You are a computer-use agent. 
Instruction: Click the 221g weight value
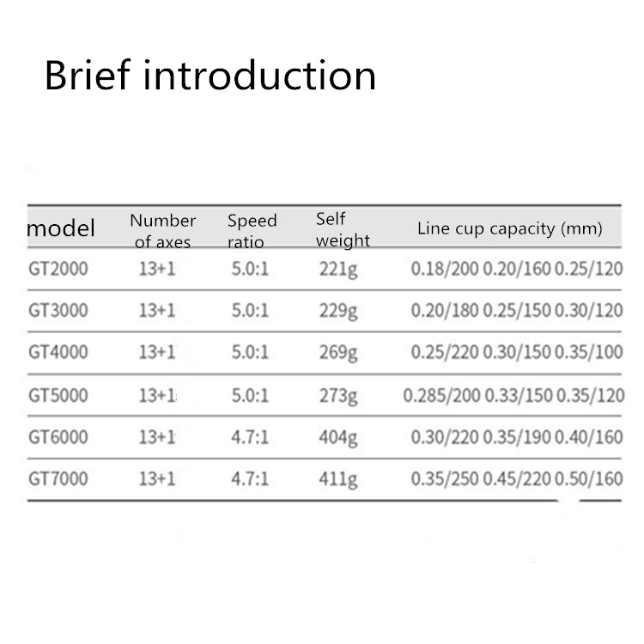(x=337, y=270)
